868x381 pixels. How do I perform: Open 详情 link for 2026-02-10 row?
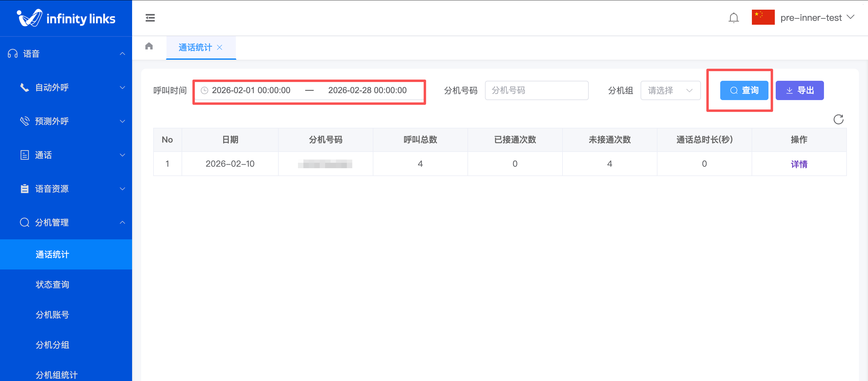799,164
